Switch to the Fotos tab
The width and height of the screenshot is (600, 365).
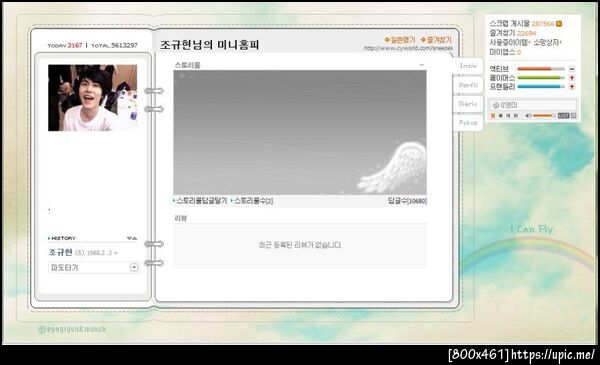[x=468, y=122]
